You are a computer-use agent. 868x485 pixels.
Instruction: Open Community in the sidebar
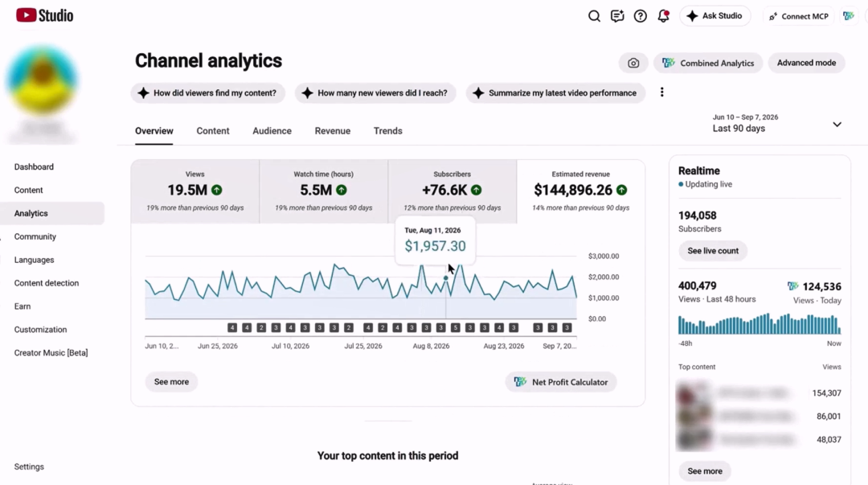(35, 236)
